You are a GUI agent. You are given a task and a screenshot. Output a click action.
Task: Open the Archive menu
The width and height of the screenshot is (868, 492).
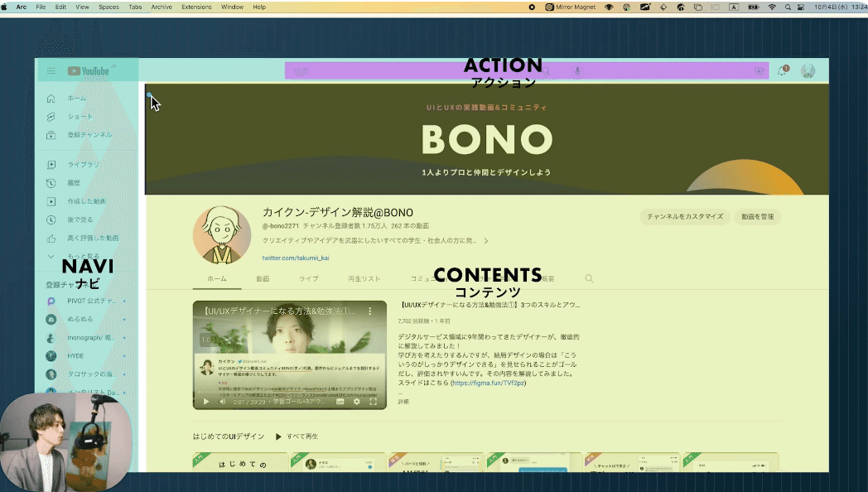(x=162, y=7)
